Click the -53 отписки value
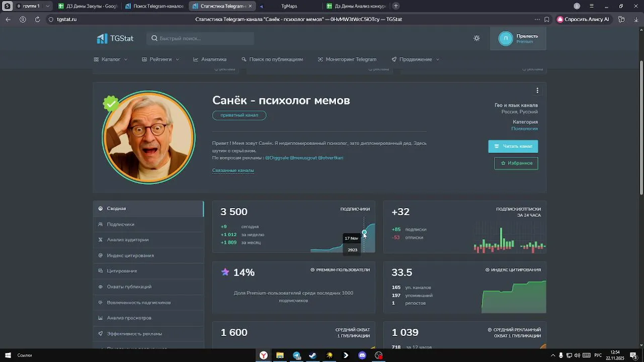The image size is (644, 362). [x=396, y=237]
